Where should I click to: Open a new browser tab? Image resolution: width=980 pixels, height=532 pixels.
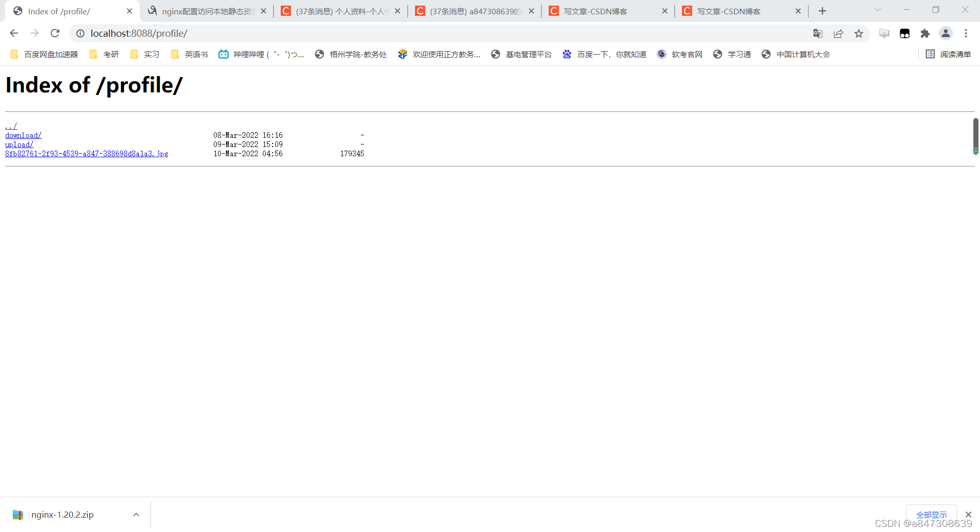pyautogui.click(x=822, y=11)
